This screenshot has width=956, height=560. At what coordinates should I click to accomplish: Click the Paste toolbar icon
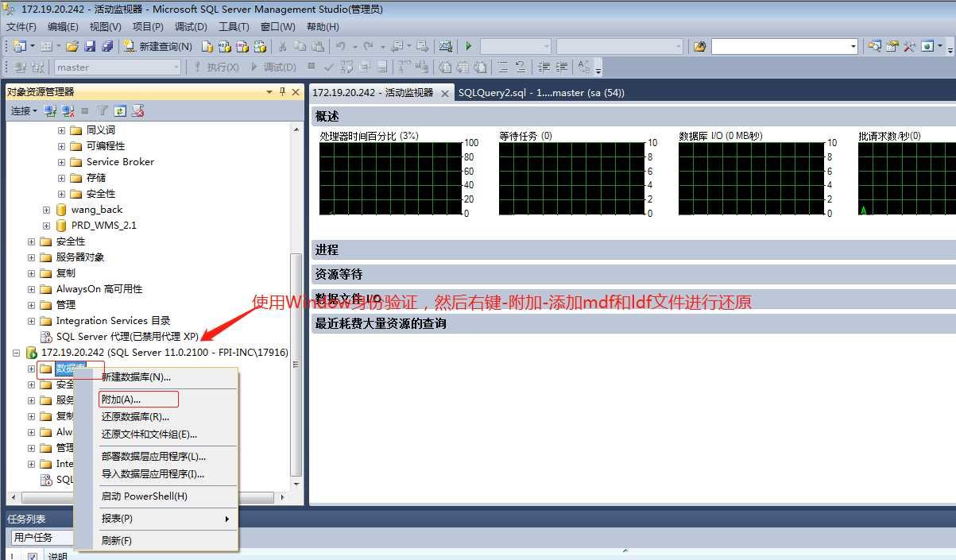(317, 47)
